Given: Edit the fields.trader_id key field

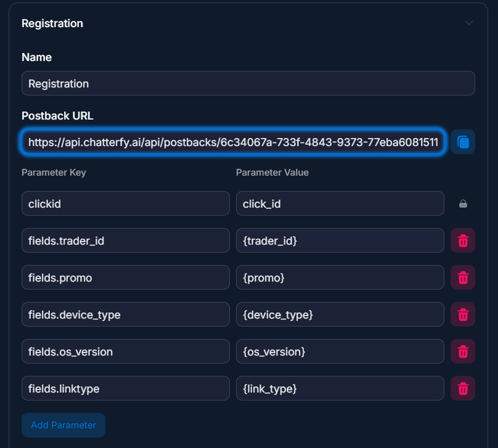Looking at the screenshot, I should point(126,241).
